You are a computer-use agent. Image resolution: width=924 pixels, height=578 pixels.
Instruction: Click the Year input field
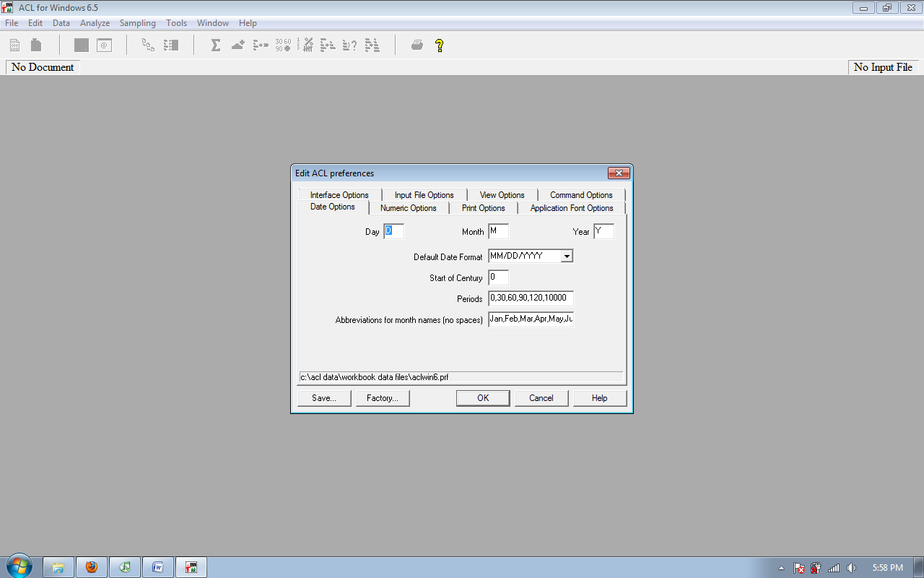[x=604, y=231]
